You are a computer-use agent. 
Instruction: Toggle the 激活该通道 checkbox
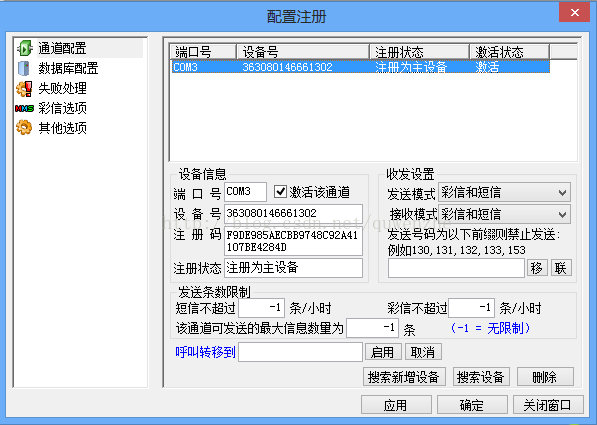click(280, 192)
